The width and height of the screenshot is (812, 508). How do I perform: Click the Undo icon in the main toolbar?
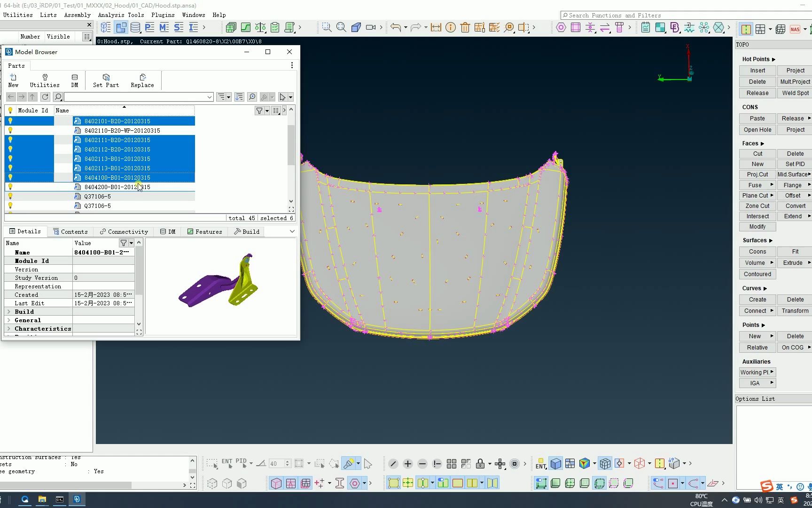coord(396,27)
